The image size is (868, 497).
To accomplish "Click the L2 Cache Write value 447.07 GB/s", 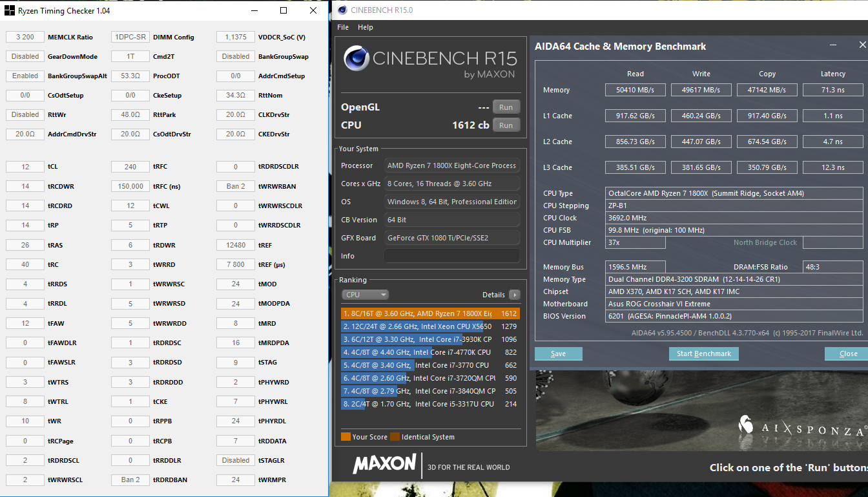I will pos(701,142).
